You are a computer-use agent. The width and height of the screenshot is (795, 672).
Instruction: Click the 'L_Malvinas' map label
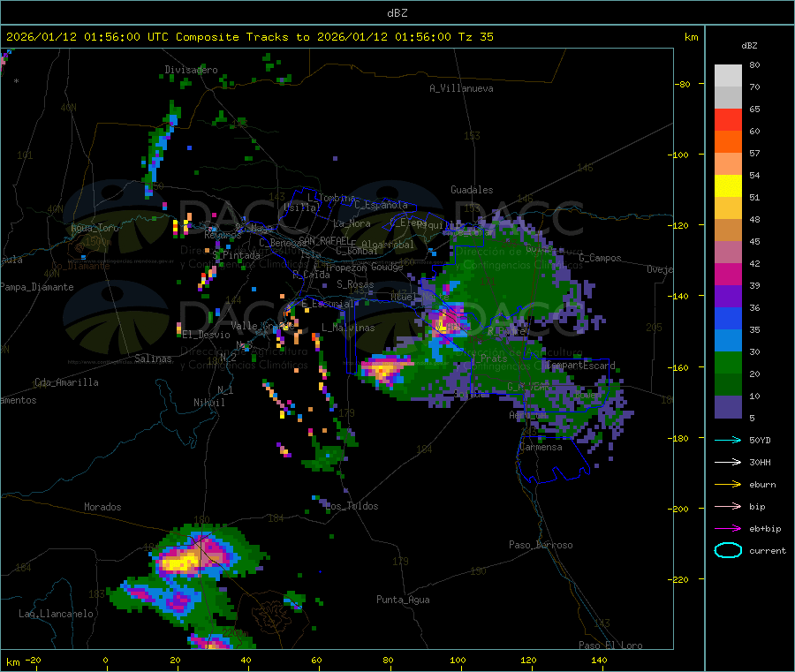point(348,328)
